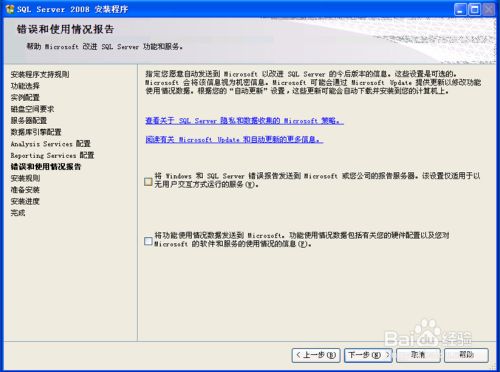Select the 数据库引擎配置 step in sidebar
This screenshot has height=372, width=500.
click(36, 132)
